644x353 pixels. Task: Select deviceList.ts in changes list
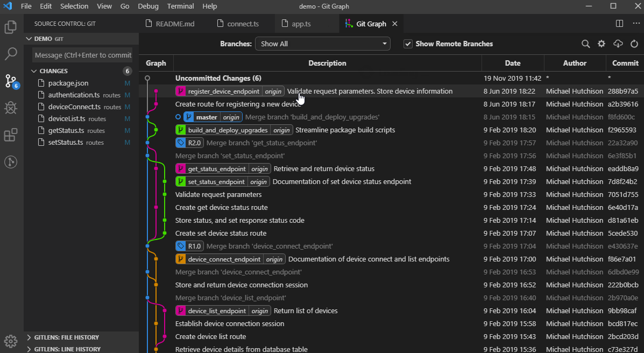(81, 119)
